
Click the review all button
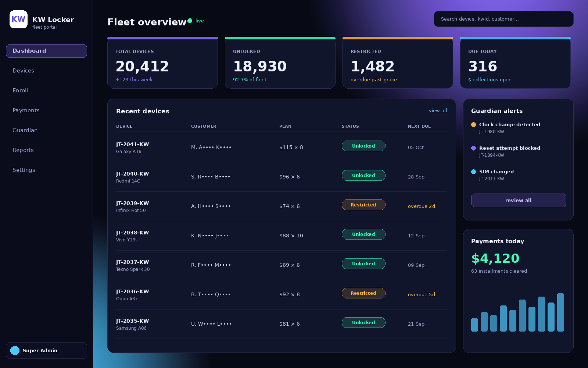coord(519,200)
